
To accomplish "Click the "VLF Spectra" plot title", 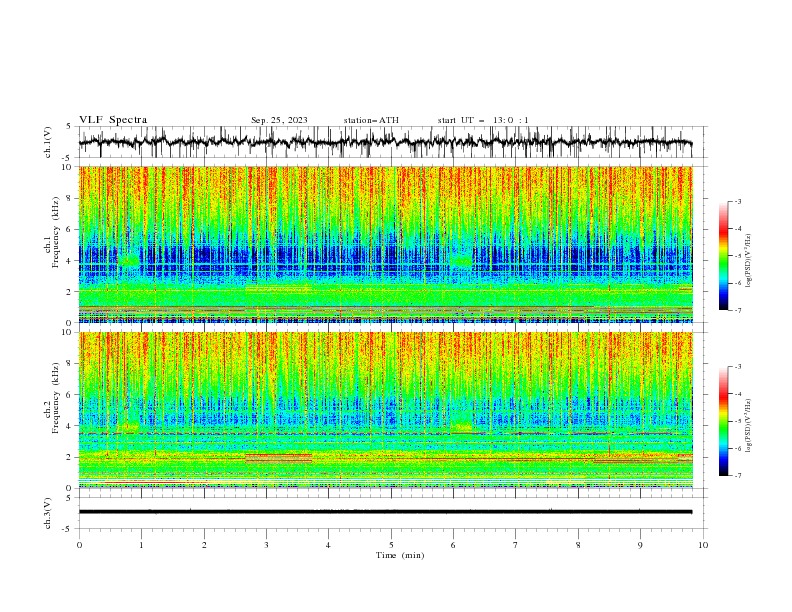I will tap(113, 120).
